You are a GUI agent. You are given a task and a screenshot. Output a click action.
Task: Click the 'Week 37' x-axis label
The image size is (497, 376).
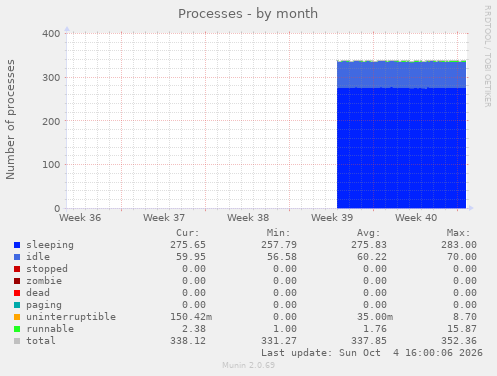click(164, 218)
